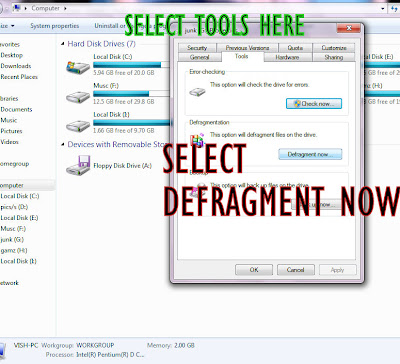Image resolution: width=400 pixels, height=364 pixels.
Task: Collapse the Devices with Removable Storage group
Action: tap(63, 144)
